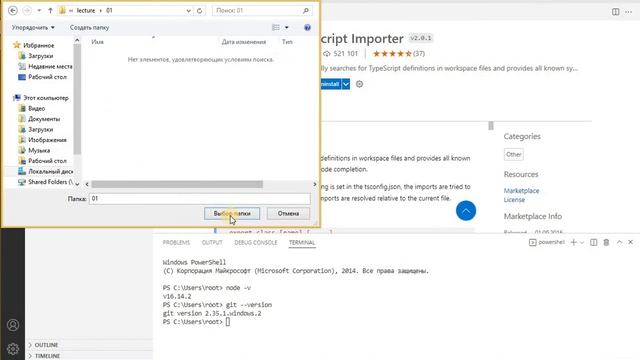Click the search magnifier icon
The image size is (640, 360).
[x=306, y=11]
